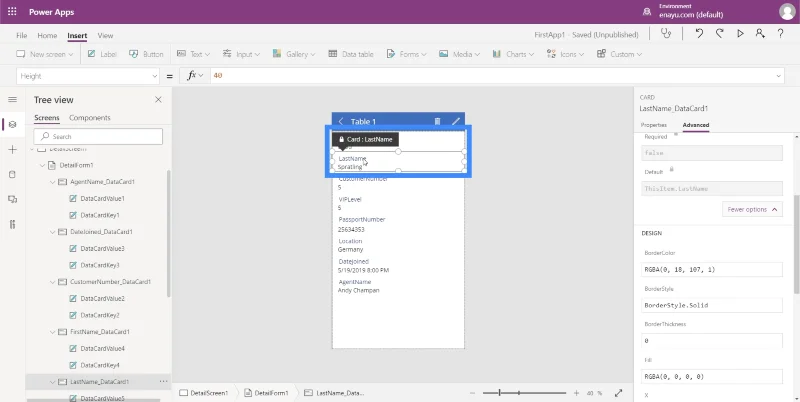
Task: Click the BorderStyle value field
Action: [712, 305]
